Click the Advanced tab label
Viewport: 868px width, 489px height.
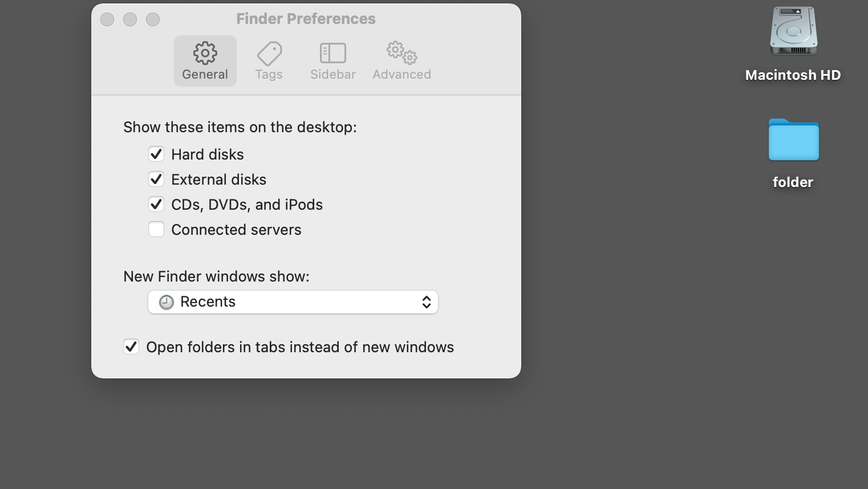tap(401, 75)
